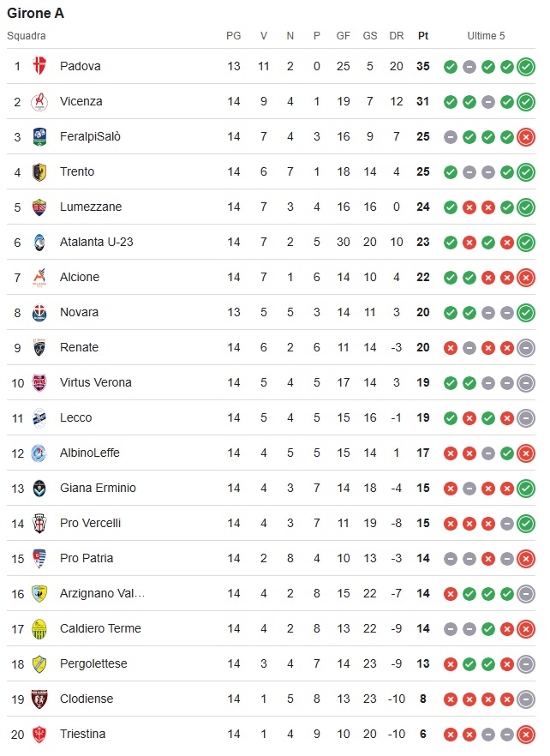The width and height of the screenshot is (550, 756).
Task: Click the Pergolettese shield logo
Action: point(39,664)
